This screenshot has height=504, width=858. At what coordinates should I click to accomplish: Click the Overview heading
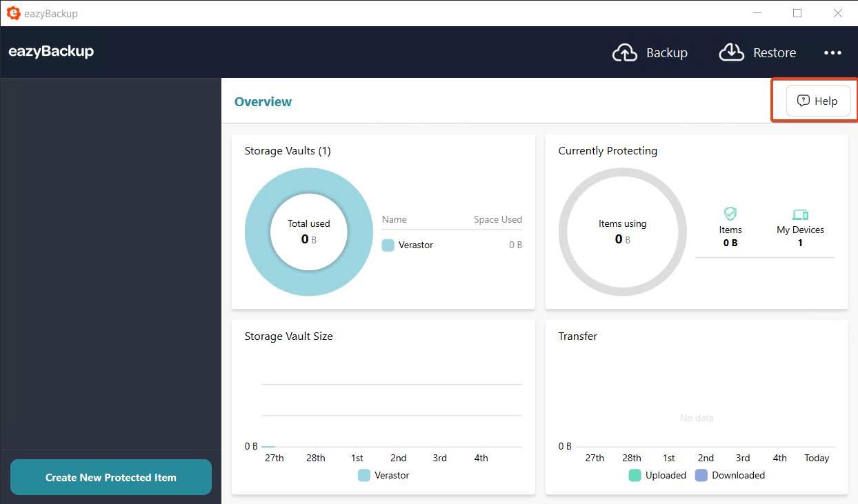point(263,102)
